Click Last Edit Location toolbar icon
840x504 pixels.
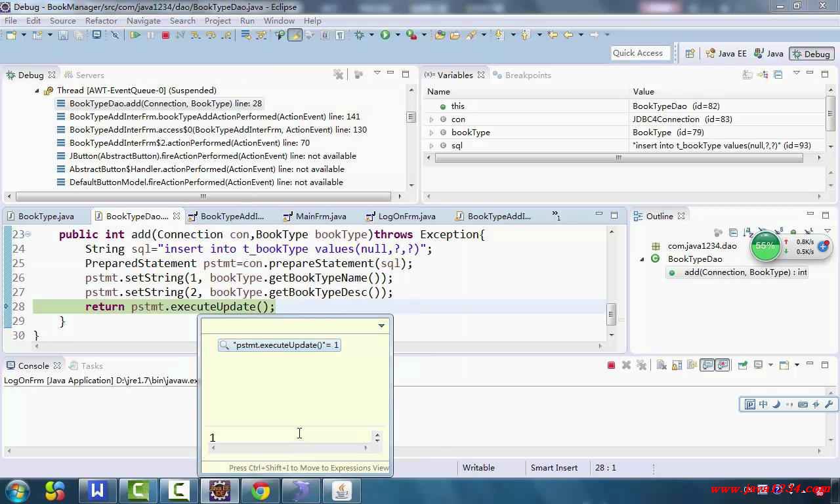[x=553, y=35]
